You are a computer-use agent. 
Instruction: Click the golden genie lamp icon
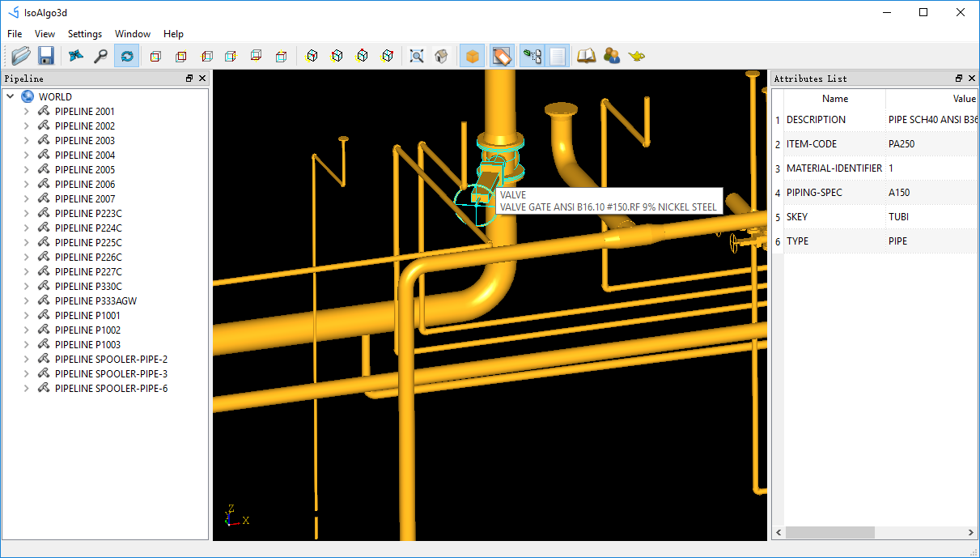coord(637,56)
